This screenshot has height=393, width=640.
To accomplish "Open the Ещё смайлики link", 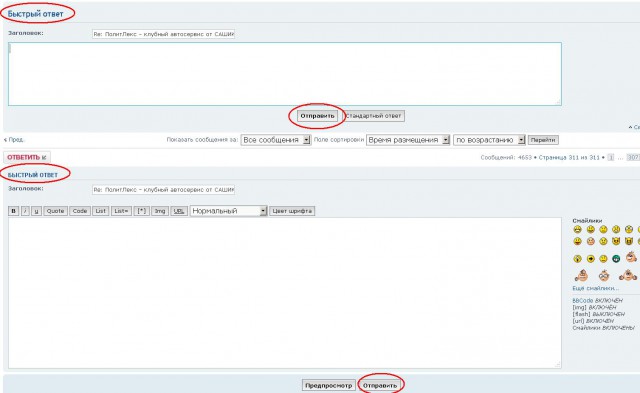I will [596, 288].
